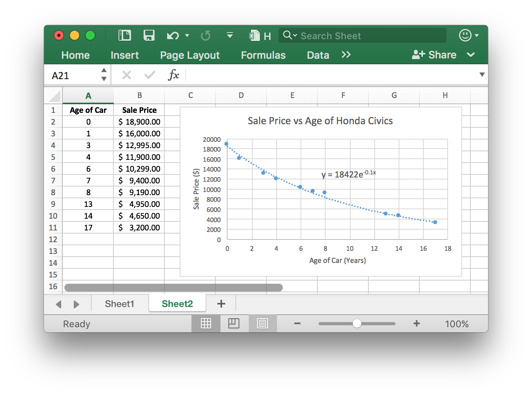Switch to Page Layout view

234,324
